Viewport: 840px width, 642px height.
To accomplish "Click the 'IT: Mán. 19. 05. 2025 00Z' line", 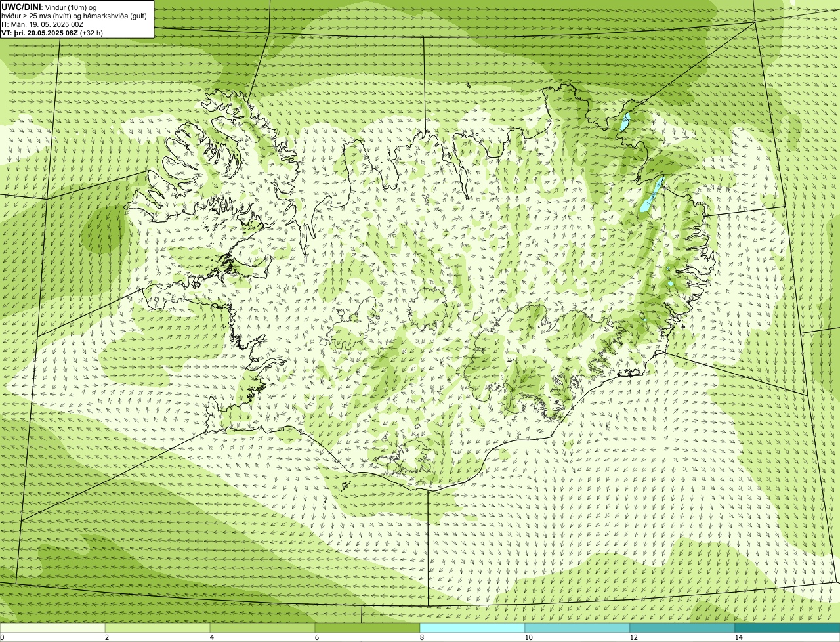I will [42, 24].
